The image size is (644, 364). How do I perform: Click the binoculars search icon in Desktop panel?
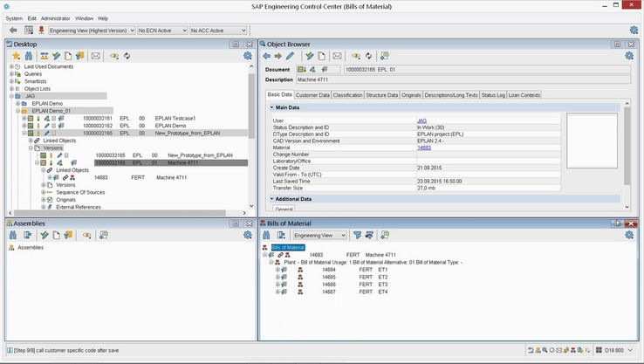(x=29, y=56)
